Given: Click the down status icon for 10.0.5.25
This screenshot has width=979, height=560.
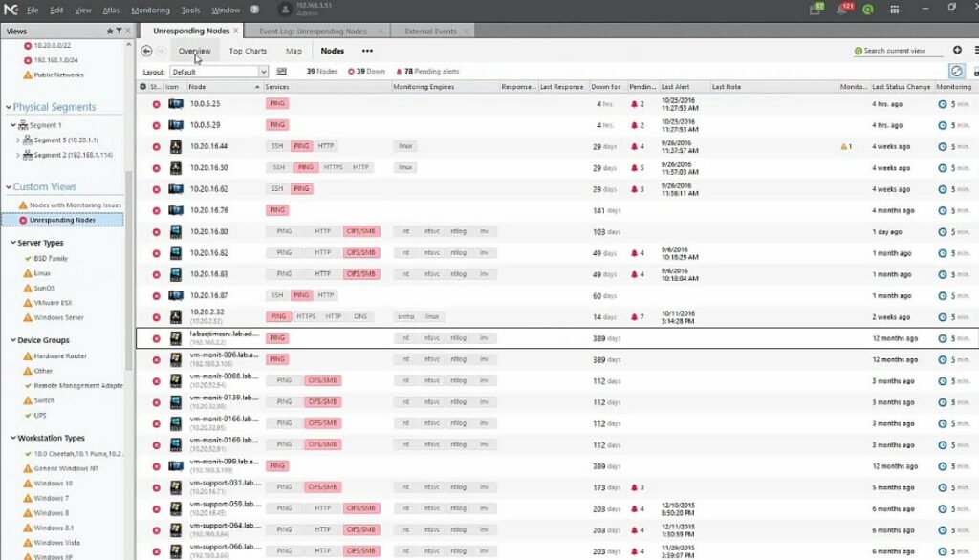Looking at the screenshot, I should click(156, 104).
